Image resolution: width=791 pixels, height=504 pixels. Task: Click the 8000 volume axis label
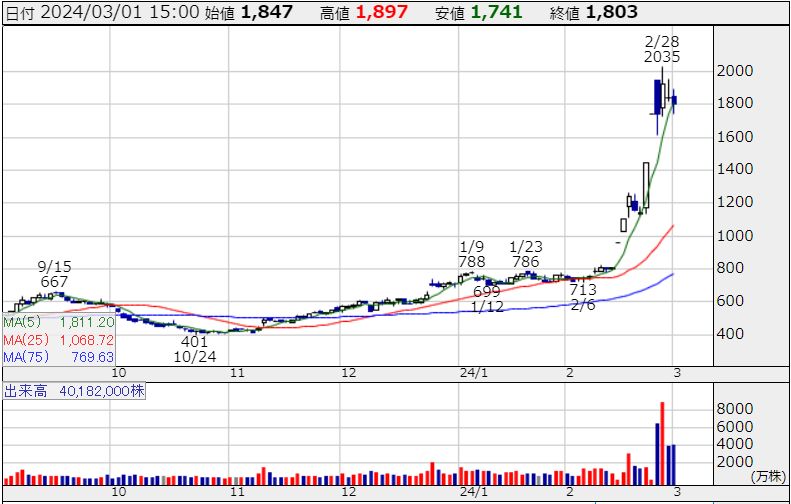[x=735, y=409]
